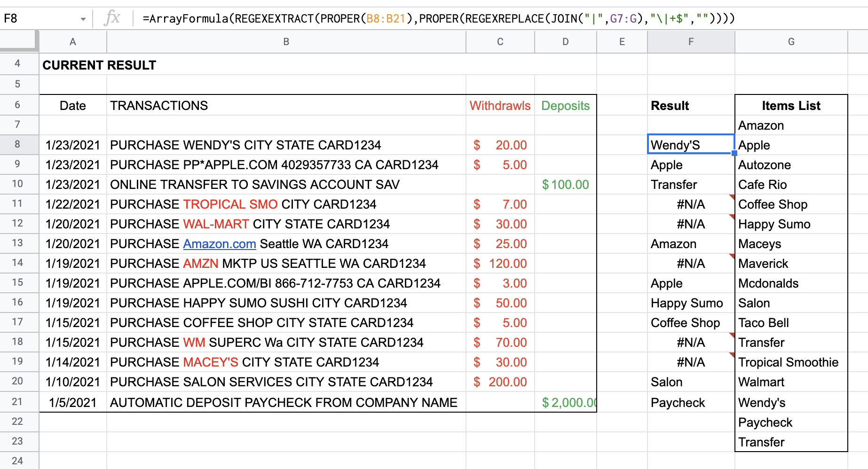Click 'ONLINE TRANSFER TO SAVINGS ACCOUNT SAV' cell

click(286, 184)
